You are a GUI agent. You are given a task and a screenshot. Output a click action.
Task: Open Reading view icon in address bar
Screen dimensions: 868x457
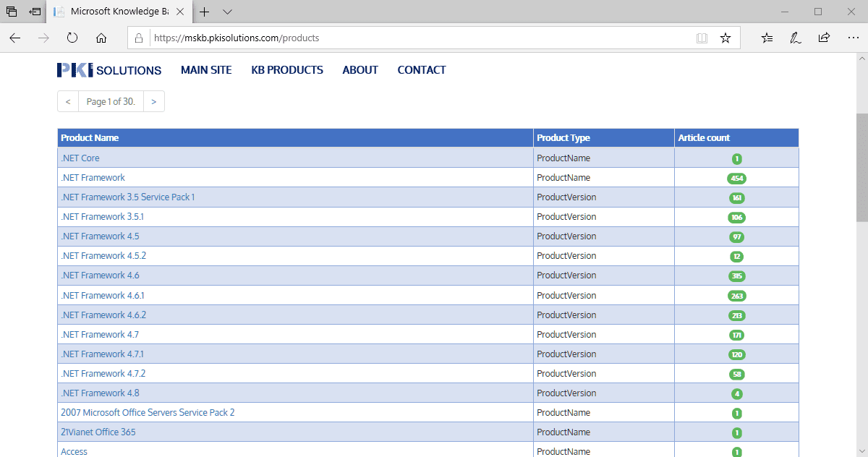(x=702, y=38)
